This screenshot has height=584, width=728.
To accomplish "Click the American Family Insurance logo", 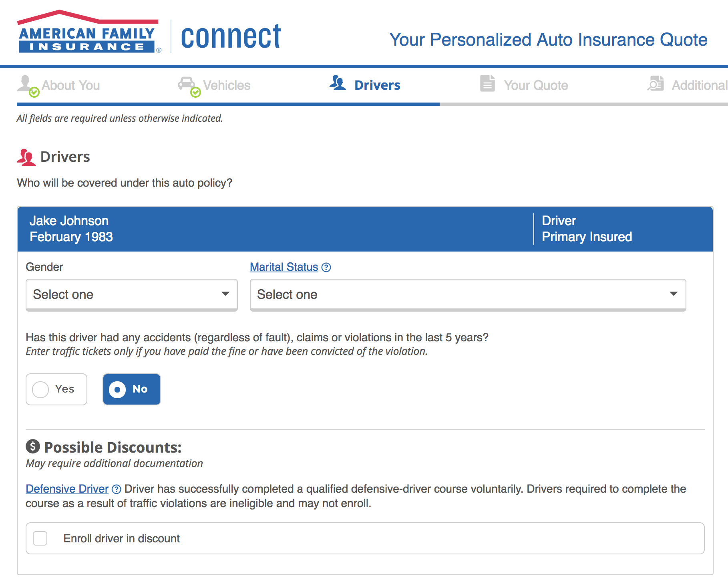I will click(x=89, y=33).
